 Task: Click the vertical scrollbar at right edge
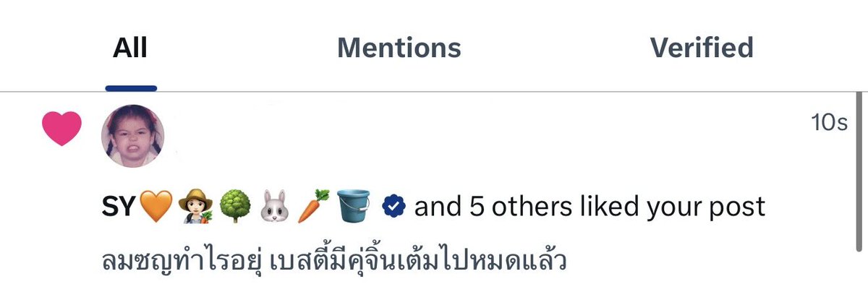[859, 171]
